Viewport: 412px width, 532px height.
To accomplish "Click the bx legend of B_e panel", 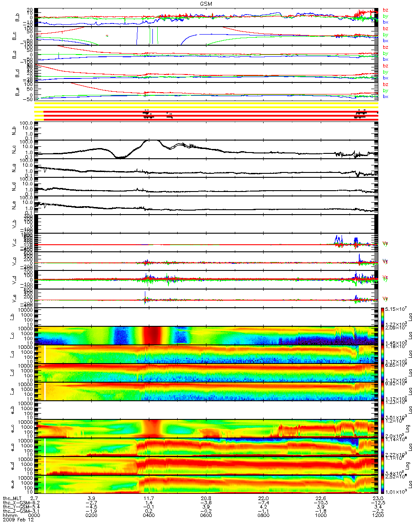I will click(x=385, y=97).
